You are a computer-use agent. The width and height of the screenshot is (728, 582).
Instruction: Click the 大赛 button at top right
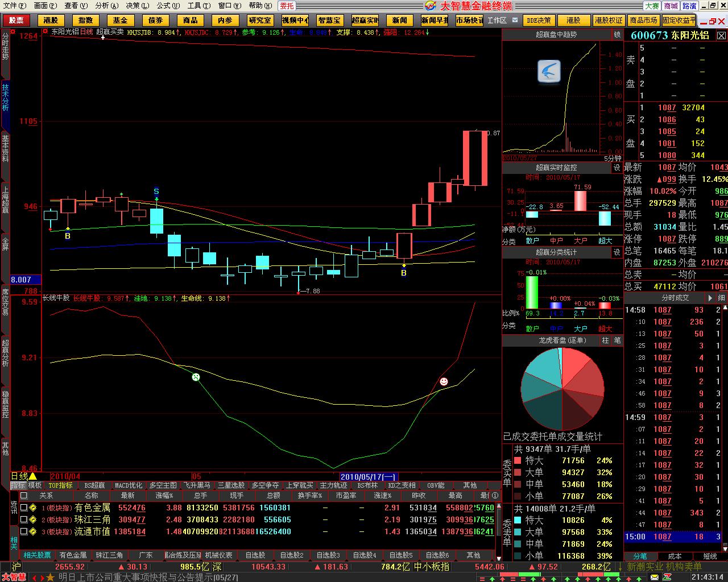point(652,6)
